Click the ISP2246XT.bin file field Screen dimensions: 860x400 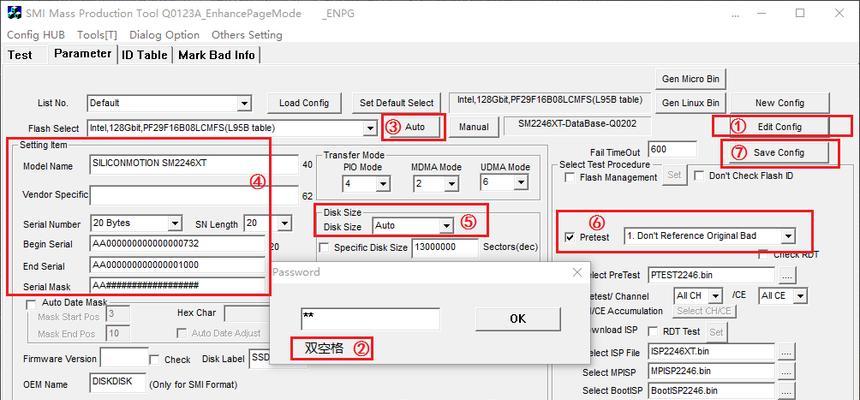point(711,351)
